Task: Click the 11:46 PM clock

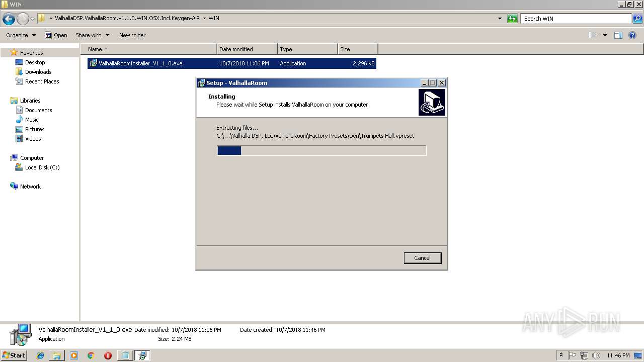Action: [618, 355]
